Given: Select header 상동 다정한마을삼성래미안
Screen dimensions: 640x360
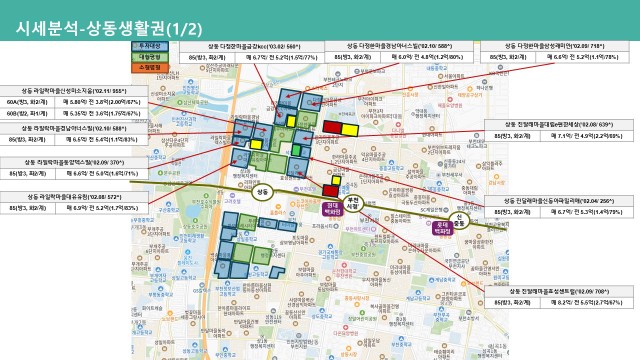Looking at the screenshot, I should pyautogui.click(x=555, y=46).
